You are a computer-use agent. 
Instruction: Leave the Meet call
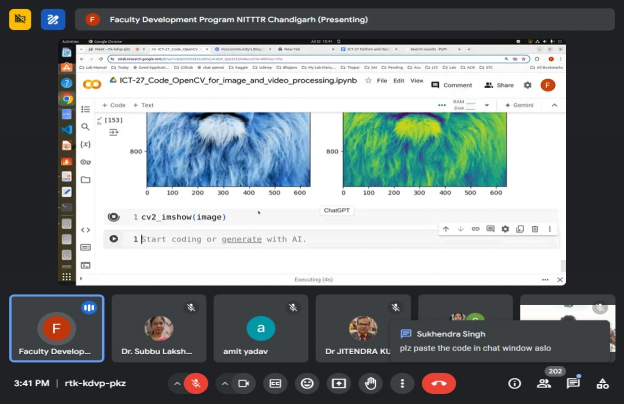(x=439, y=384)
